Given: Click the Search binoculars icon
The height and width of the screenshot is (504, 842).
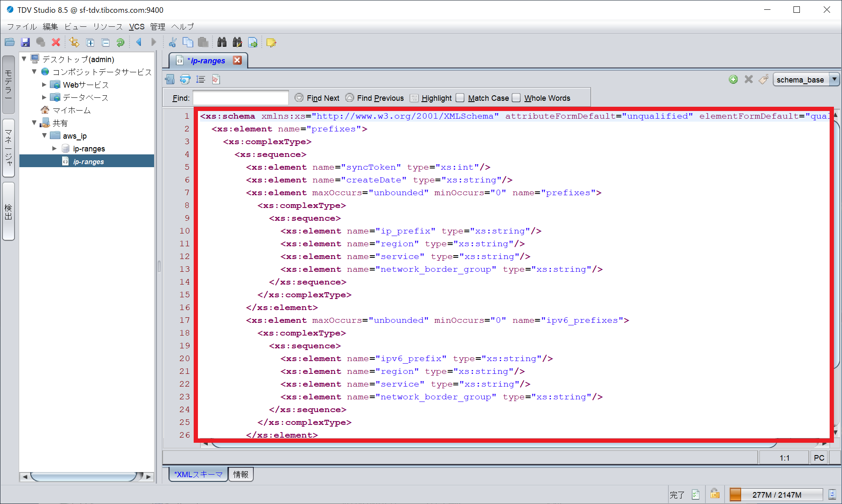Looking at the screenshot, I should (x=222, y=42).
